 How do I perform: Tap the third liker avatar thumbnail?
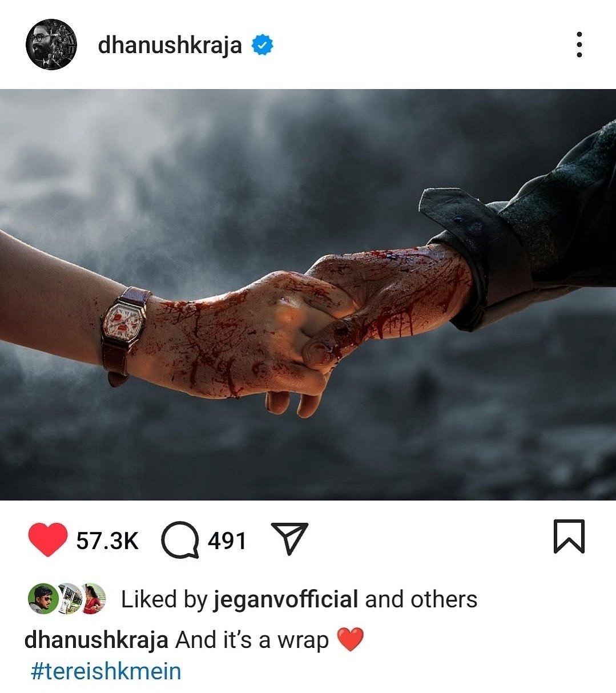[x=94, y=599]
